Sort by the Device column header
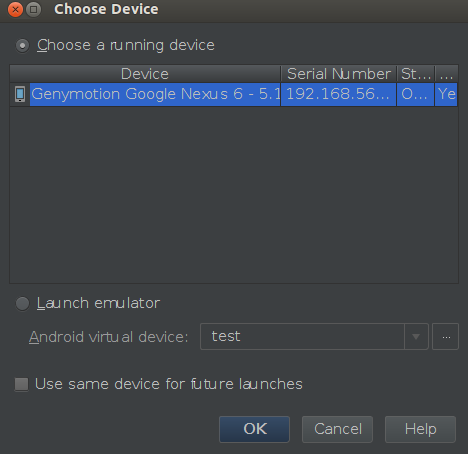 [145, 74]
